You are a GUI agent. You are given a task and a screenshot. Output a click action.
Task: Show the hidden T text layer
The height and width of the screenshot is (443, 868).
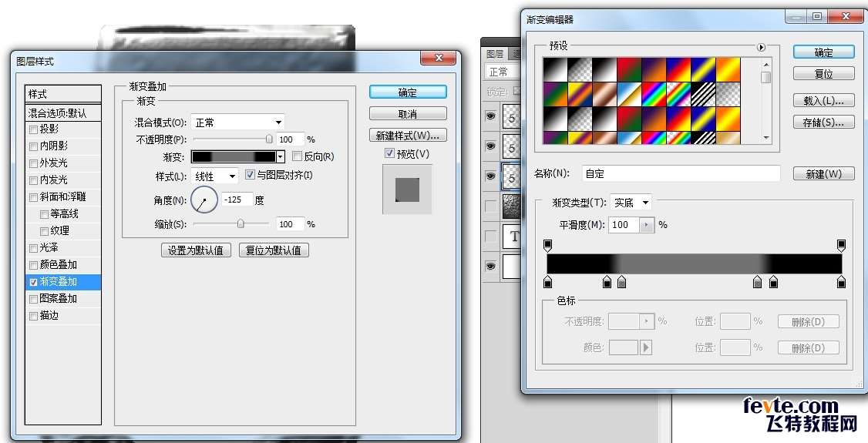491,237
